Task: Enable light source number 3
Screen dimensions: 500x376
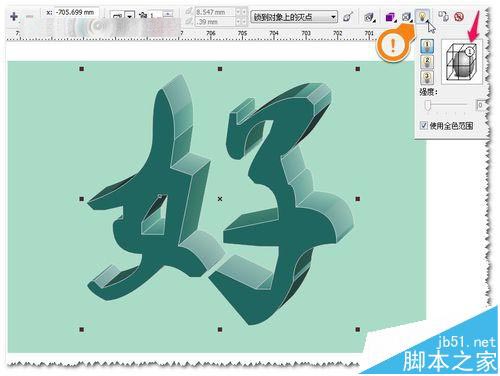Action: pos(427,77)
